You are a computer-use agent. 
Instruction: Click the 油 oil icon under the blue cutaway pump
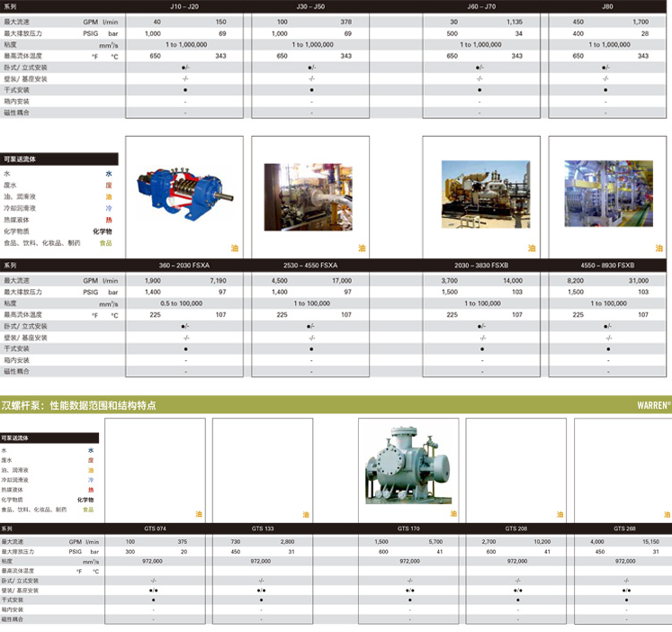point(236,248)
